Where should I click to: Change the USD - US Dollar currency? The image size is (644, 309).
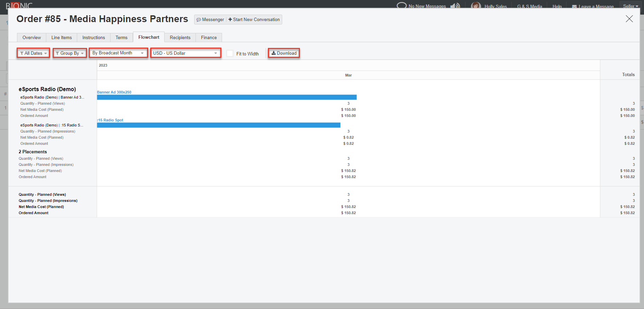185,53
